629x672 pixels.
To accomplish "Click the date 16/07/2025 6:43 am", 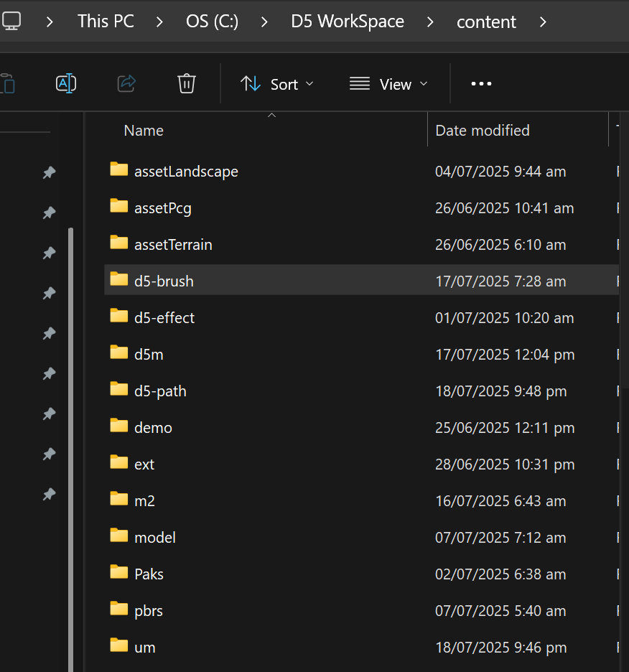I will 500,501.
